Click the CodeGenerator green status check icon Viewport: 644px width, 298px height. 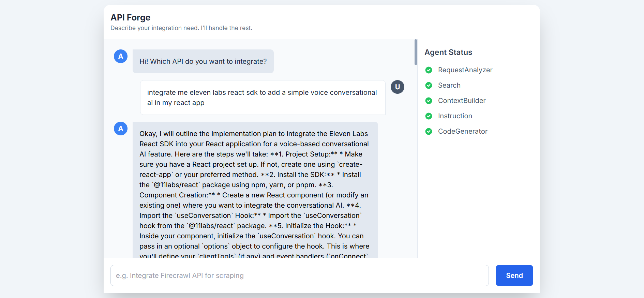429,132
